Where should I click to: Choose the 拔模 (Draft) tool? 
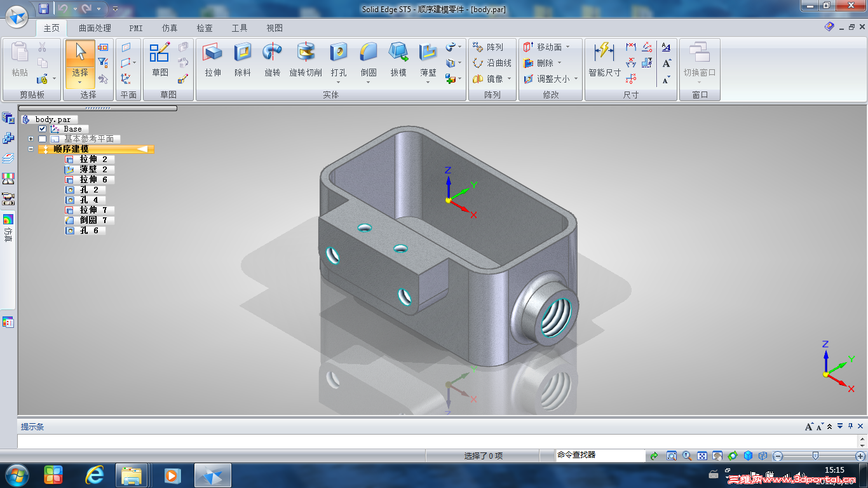(x=398, y=60)
